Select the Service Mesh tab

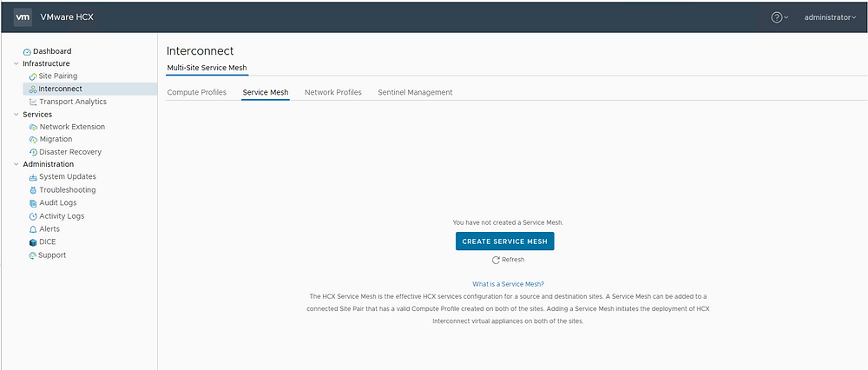coord(266,92)
